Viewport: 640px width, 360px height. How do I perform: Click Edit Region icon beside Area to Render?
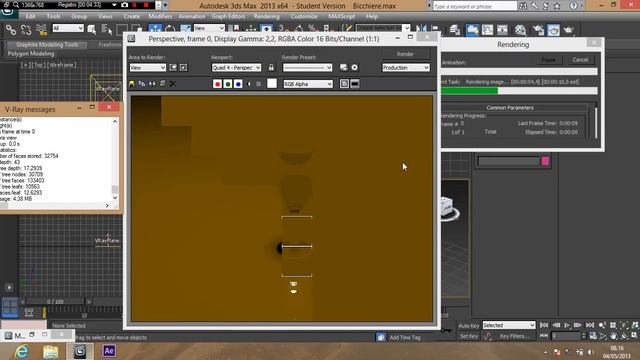[x=173, y=67]
